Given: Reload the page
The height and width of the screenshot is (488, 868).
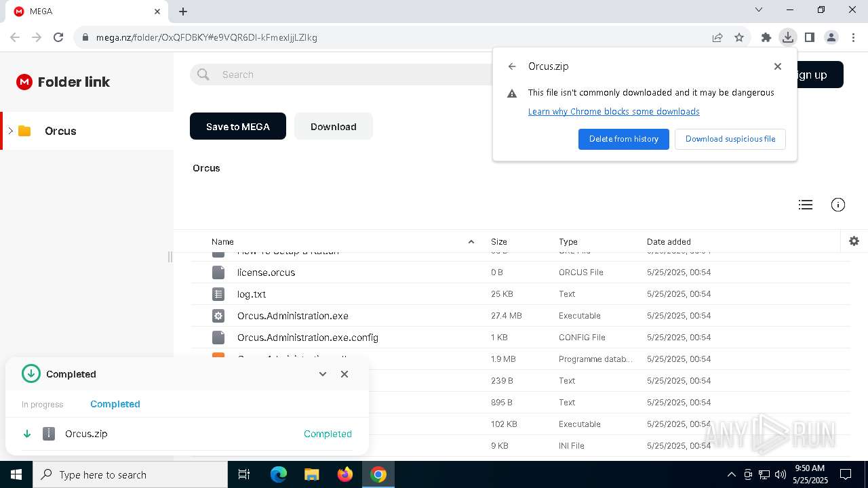Looking at the screenshot, I should (x=58, y=37).
